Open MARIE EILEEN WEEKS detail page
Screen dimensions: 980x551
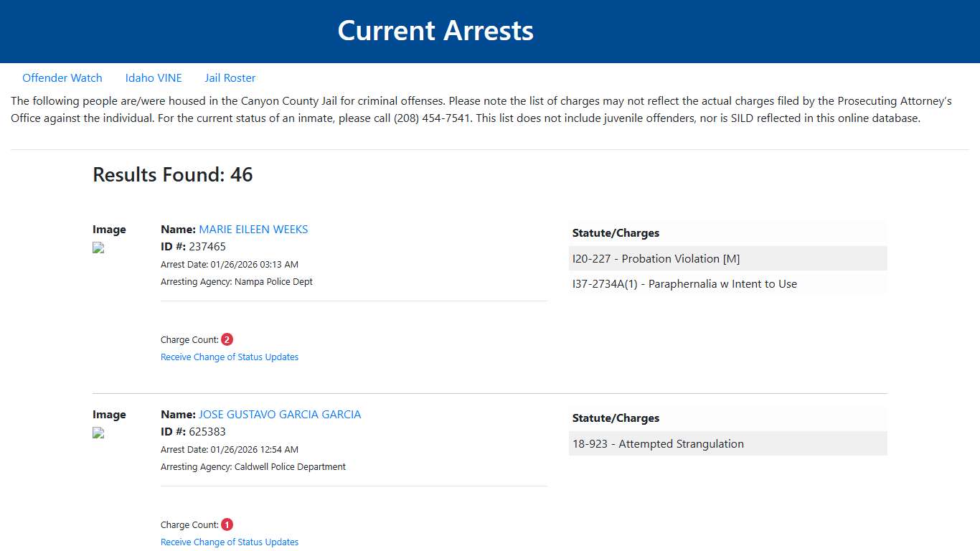click(x=253, y=229)
